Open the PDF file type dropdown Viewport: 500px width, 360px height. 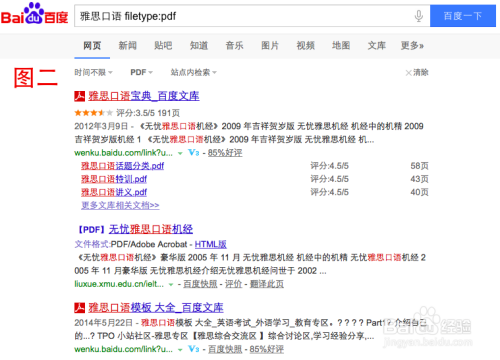(x=141, y=72)
